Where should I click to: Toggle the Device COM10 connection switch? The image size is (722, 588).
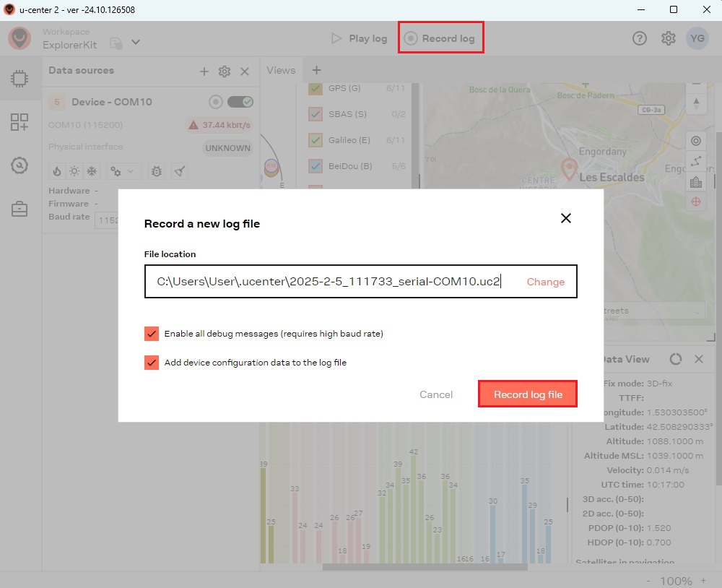click(x=240, y=102)
